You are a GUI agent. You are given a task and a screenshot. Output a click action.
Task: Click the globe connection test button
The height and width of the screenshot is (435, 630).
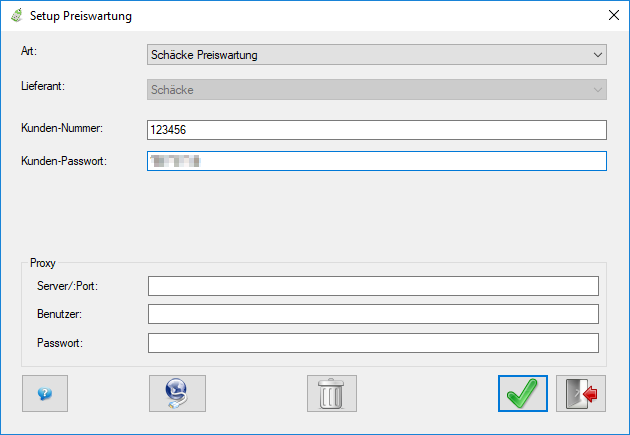coord(177,393)
